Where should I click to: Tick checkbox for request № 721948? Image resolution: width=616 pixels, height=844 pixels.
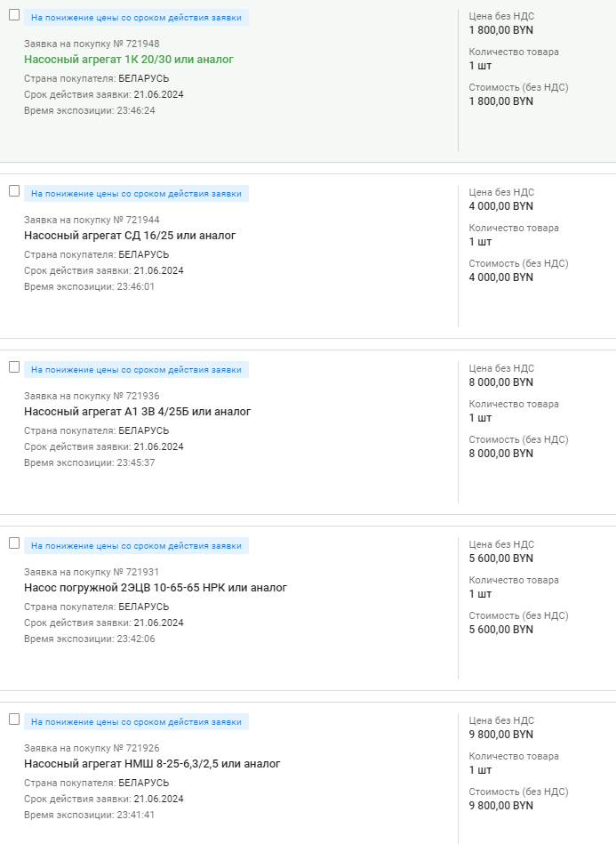pos(14,15)
